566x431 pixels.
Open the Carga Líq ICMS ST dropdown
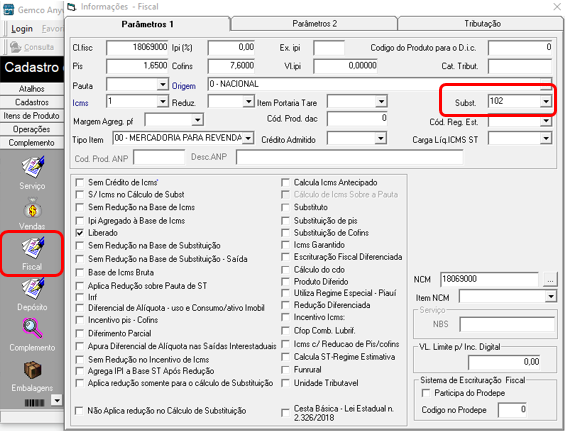coord(546,138)
